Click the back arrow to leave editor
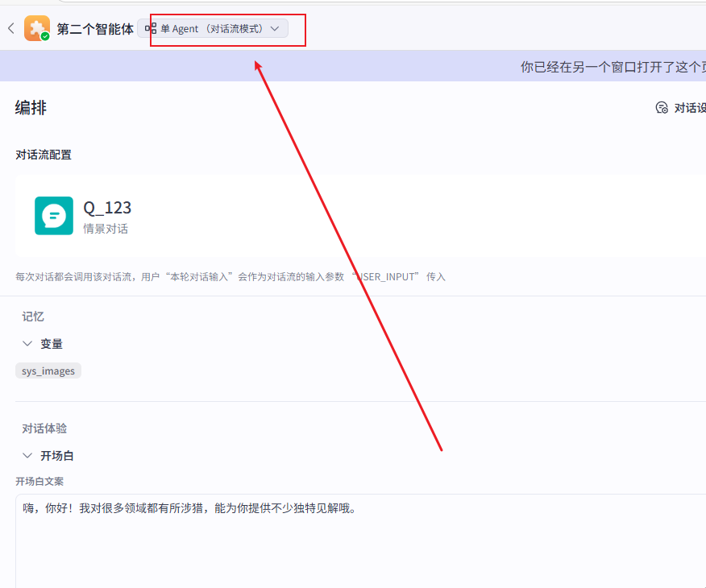706x588 pixels. [10, 27]
